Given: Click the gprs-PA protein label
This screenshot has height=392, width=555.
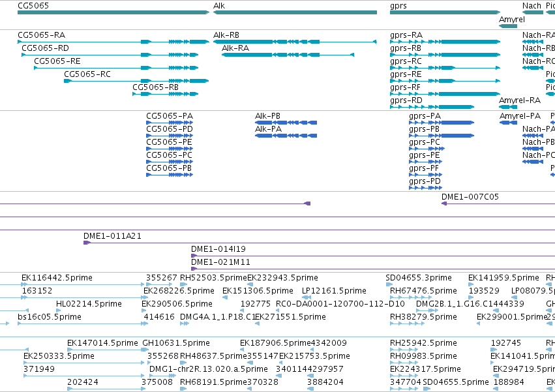Looking at the screenshot, I should [425, 116].
